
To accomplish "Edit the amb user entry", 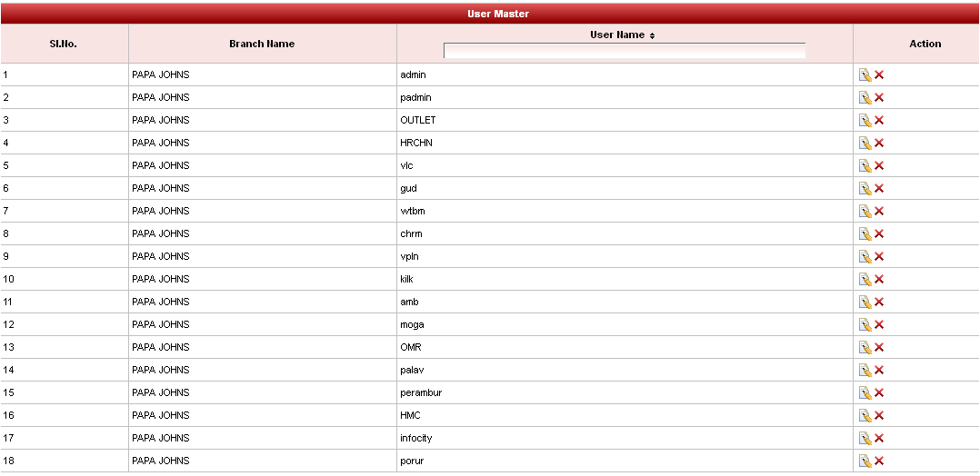I will [865, 302].
